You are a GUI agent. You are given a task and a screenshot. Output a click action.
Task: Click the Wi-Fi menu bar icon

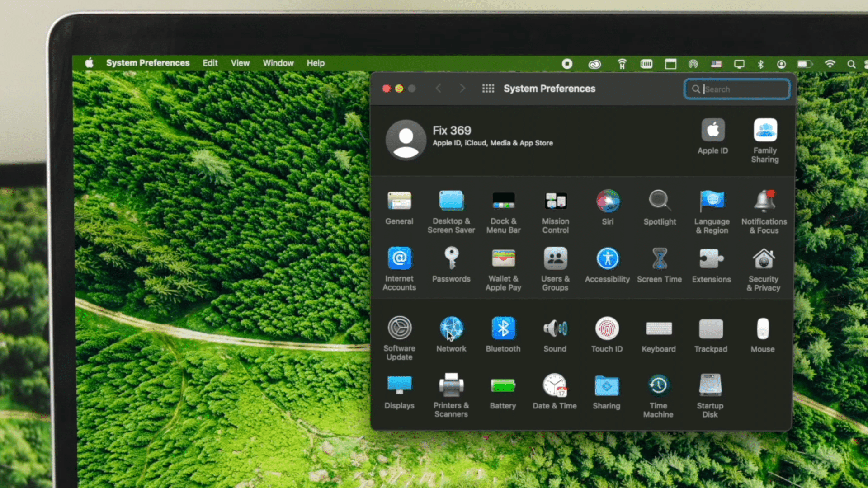(x=830, y=64)
